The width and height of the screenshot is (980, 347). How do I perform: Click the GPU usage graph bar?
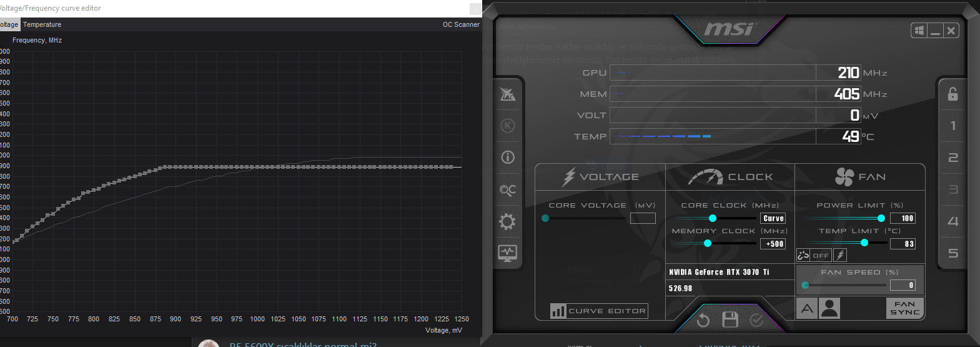pos(713,73)
